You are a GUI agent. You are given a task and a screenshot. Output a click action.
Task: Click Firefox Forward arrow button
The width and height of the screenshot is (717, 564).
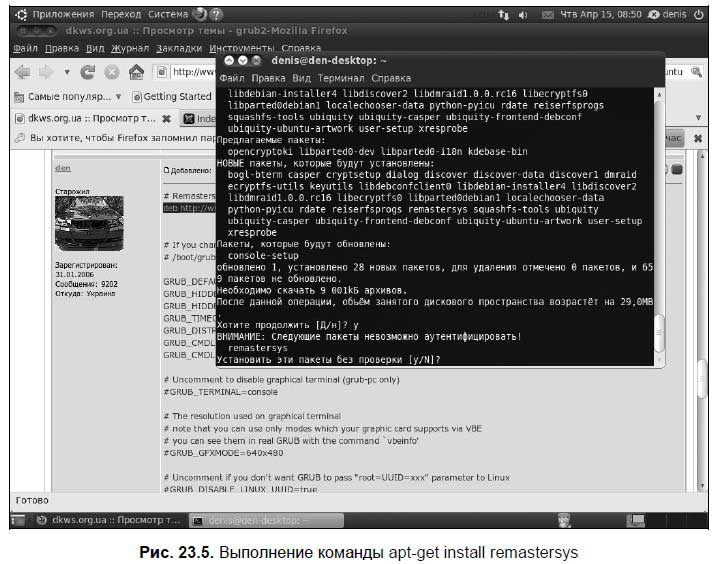pyautogui.click(x=46, y=72)
